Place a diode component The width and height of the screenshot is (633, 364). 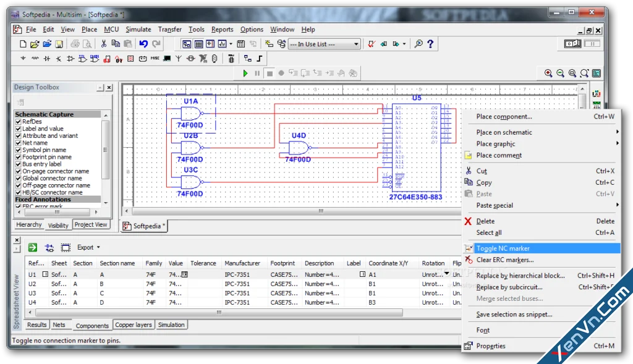[47, 59]
